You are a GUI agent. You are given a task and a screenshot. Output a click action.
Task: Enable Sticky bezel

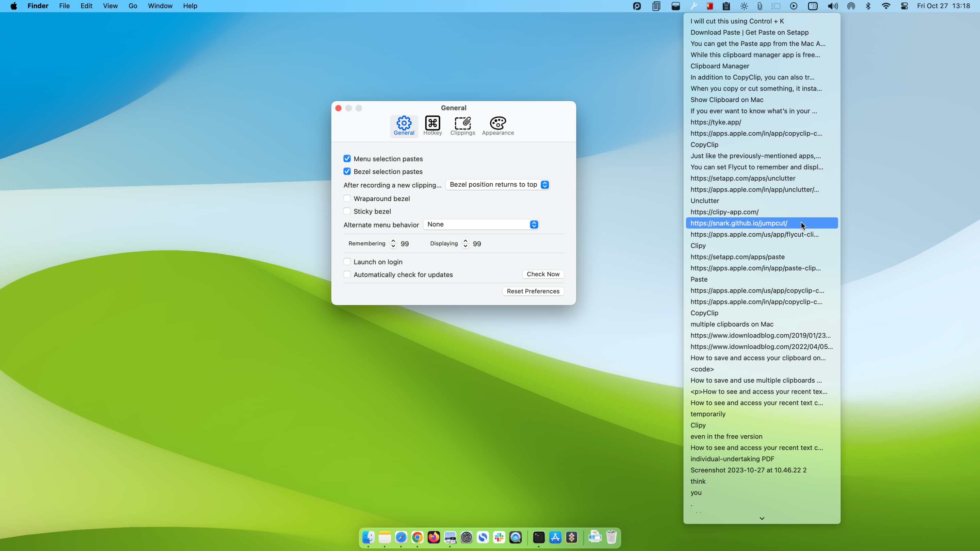(x=347, y=211)
